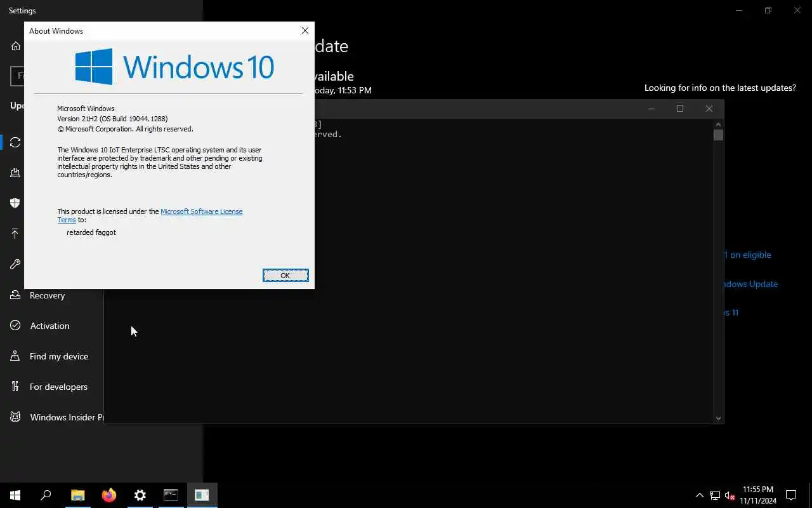Select the Windows Update sync icon in sidebar
This screenshot has width=812, height=508.
point(15,142)
